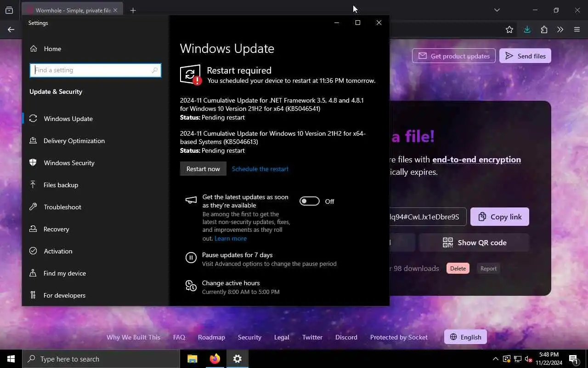Click Show QR code button
Screen dimensions: 588x368
coord(474,242)
